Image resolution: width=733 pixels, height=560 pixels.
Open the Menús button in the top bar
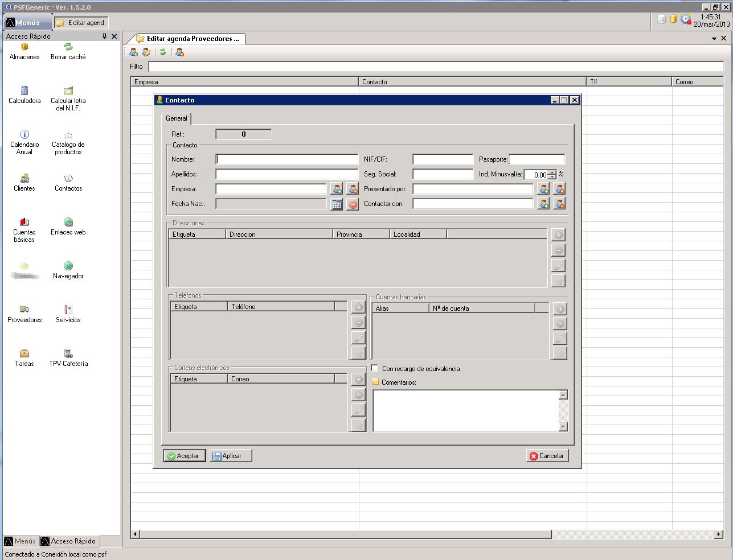27,23
